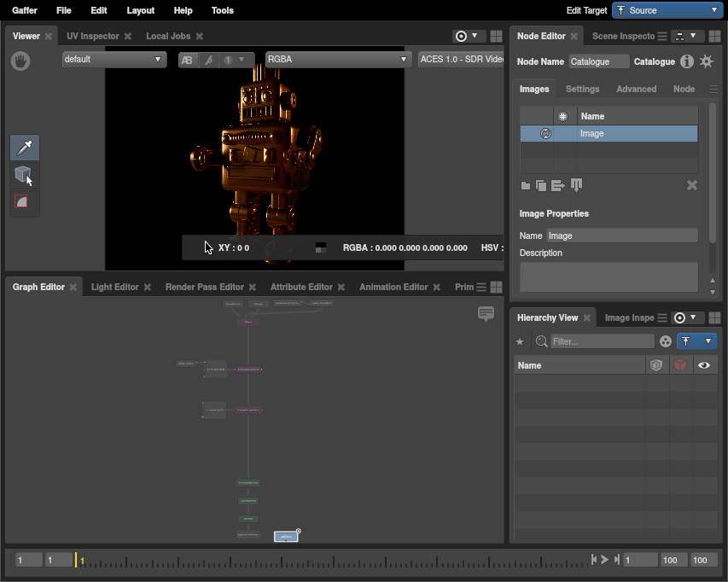Image resolution: width=728 pixels, height=582 pixels.
Task: Select the crop window tool
Action: (24, 202)
